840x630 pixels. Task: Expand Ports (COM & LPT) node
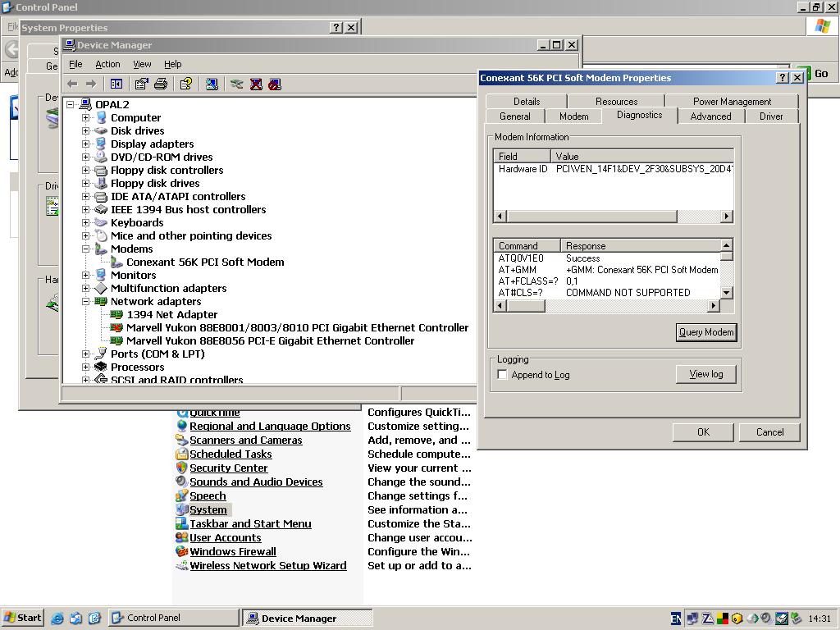[85, 354]
